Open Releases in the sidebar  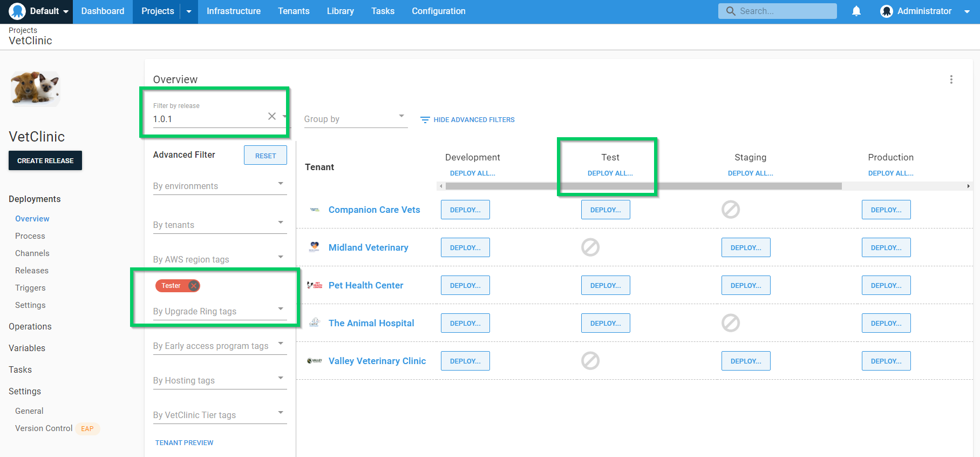pos(32,271)
